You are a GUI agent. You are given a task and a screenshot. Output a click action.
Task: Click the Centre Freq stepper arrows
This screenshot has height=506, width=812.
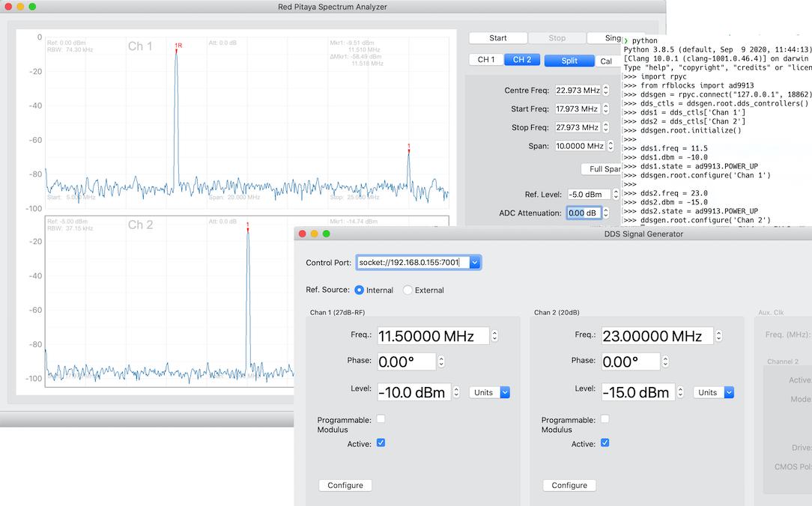606,91
